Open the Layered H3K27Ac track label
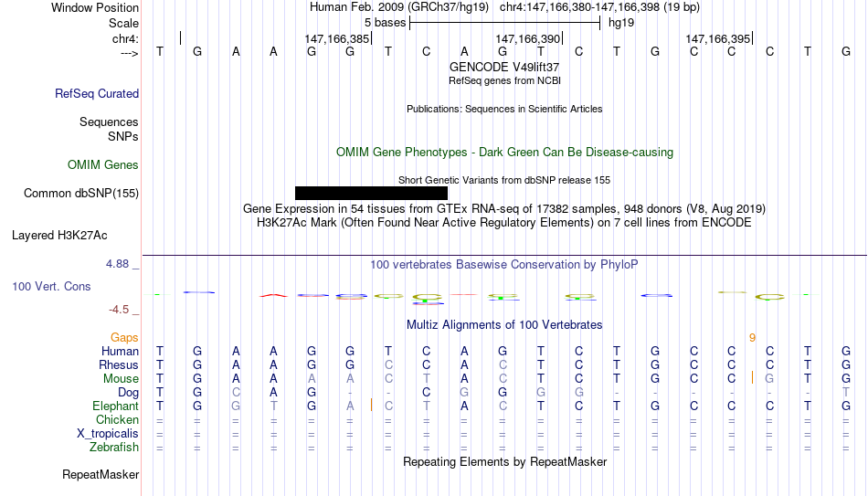The width and height of the screenshot is (868, 496). 59,236
